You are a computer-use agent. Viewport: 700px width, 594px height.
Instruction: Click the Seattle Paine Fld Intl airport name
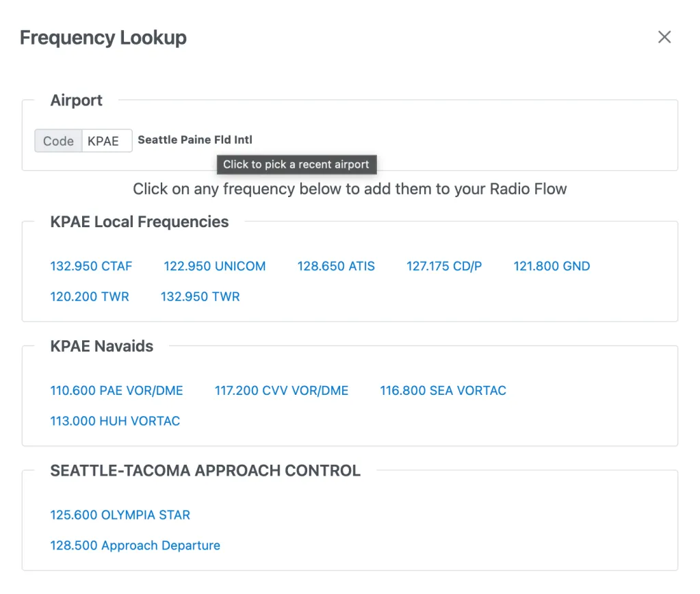195,140
